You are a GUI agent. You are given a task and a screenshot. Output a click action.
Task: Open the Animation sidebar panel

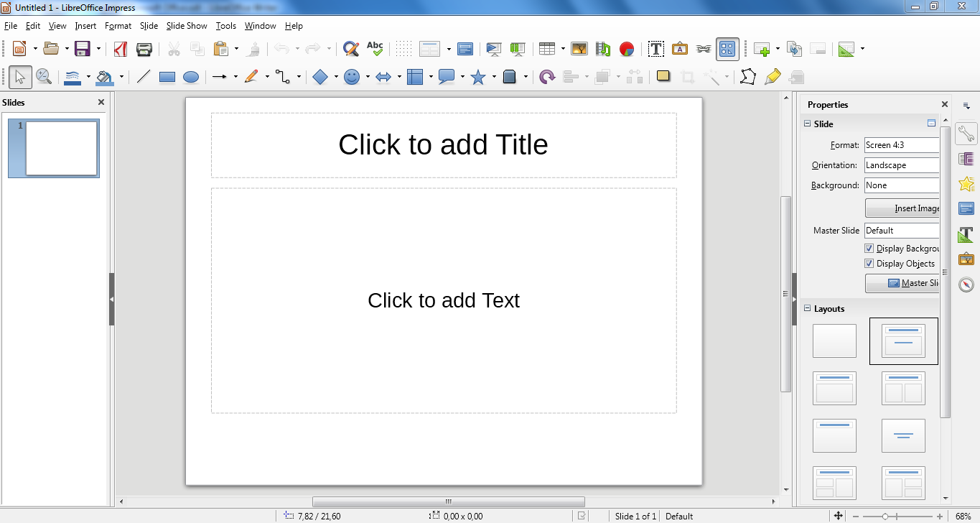pos(966,184)
